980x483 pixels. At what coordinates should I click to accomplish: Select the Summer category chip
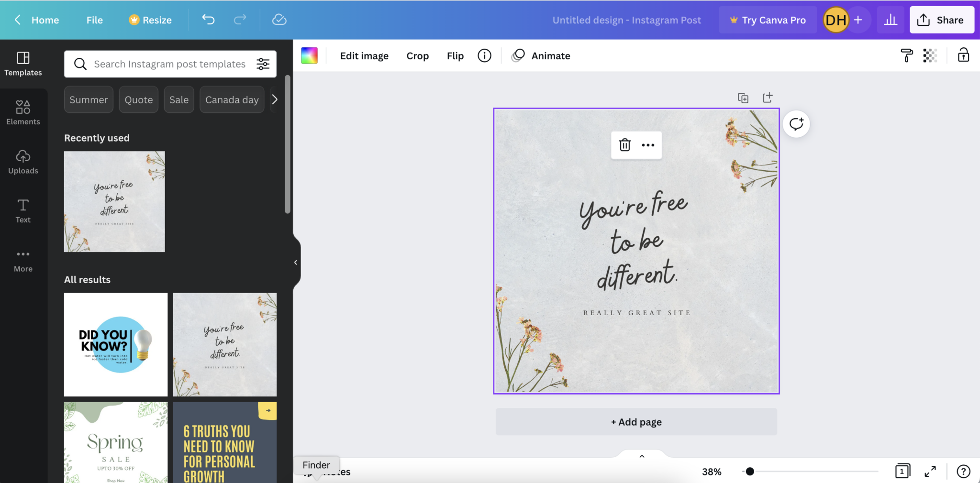tap(89, 99)
